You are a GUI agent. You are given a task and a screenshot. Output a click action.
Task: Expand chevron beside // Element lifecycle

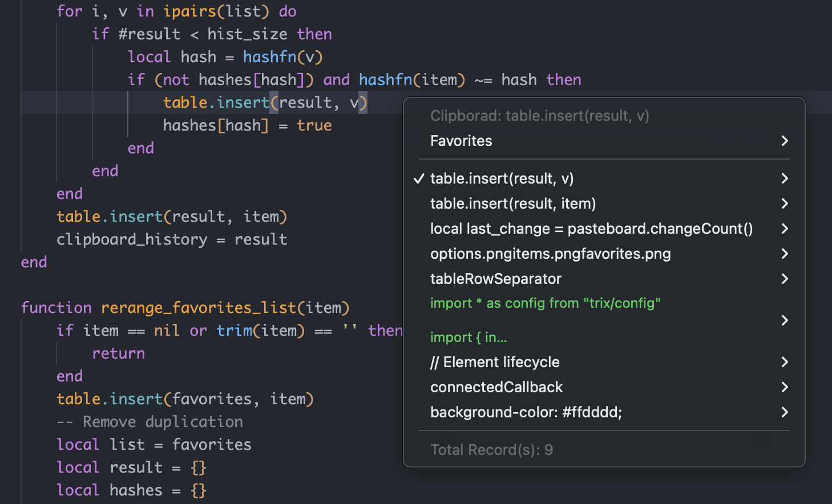click(x=785, y=362)
